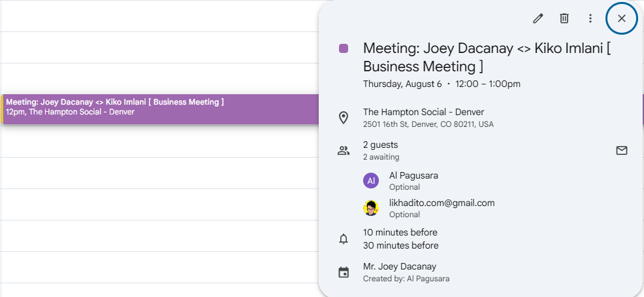Click 'Optional' under Al Pagusara
Image resolution: width=644 pixels, height=297 pixels.
coord(404,187)
